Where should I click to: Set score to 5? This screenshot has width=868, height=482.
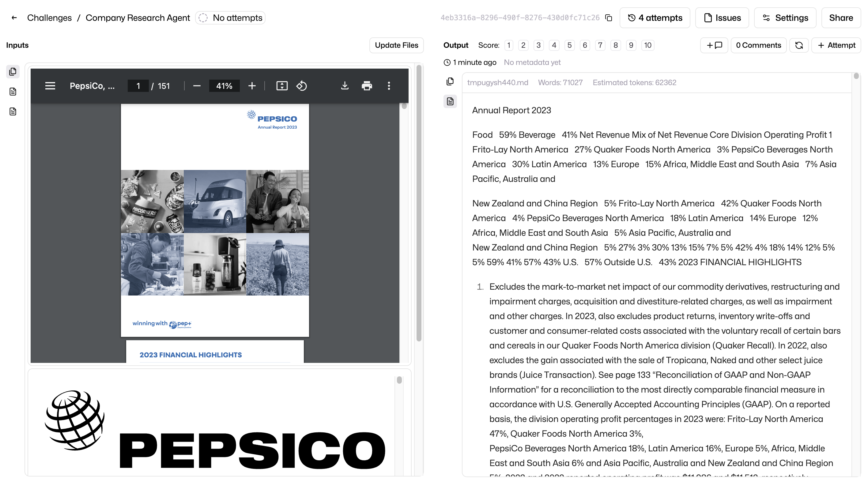(x=569, y=45)
